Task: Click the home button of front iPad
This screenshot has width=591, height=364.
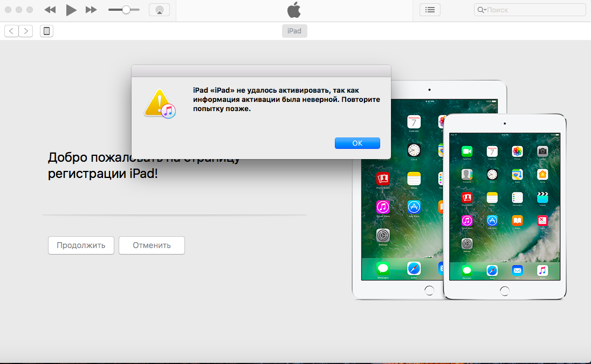Action: pyautogui.click(x=505, y=291)
